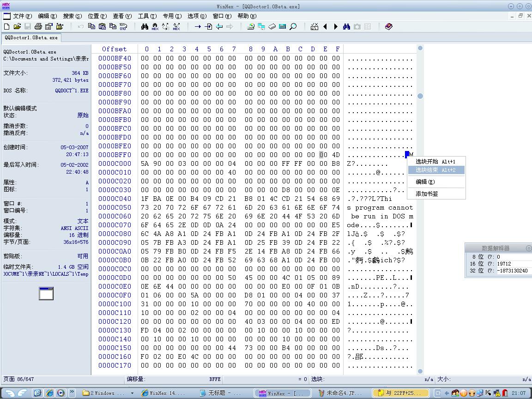Open the '与 22PF+25...' taskbar chat window
Viewport: 532px width, 399px height.
[401, 393]
